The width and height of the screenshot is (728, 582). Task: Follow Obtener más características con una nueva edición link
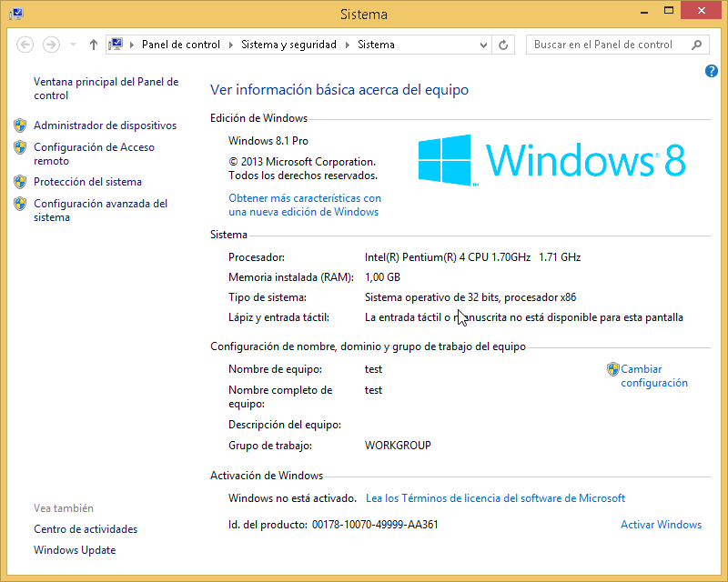tap(305, 205)
